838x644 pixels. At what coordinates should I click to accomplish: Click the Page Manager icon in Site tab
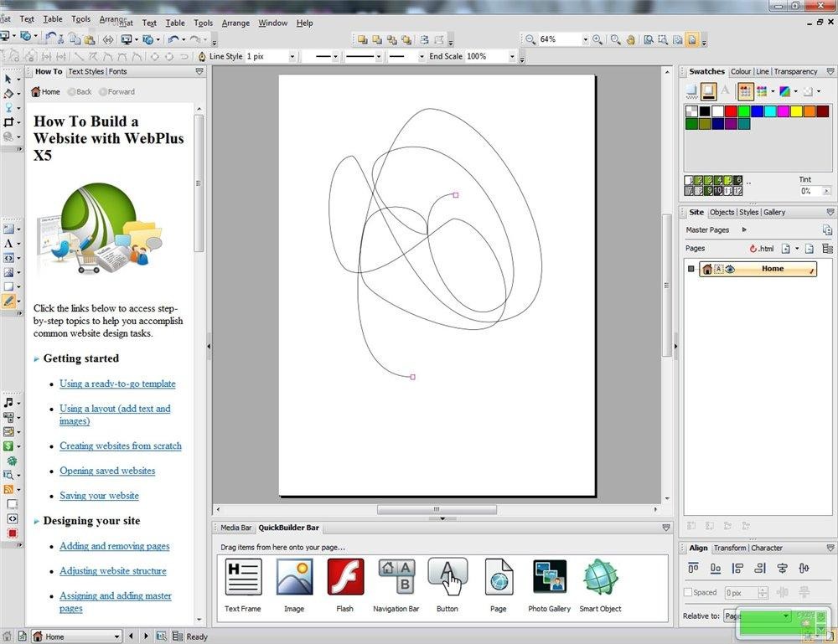click(827, 249)
